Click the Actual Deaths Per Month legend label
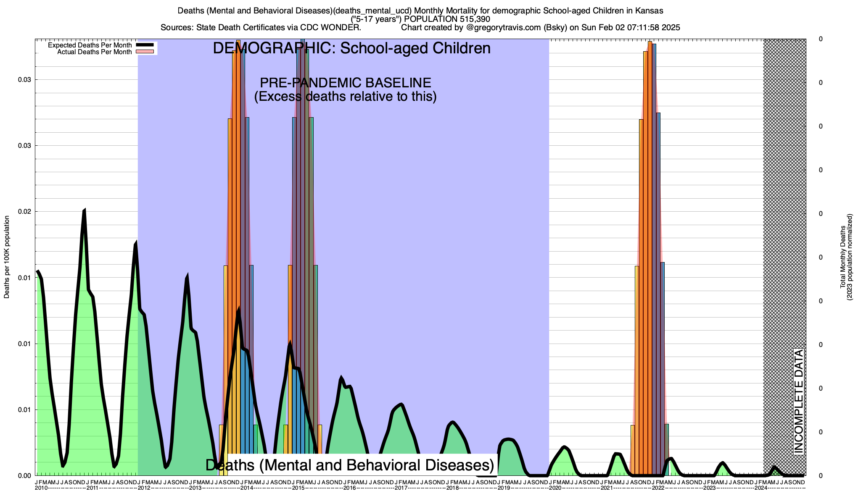 coord(94,52)
